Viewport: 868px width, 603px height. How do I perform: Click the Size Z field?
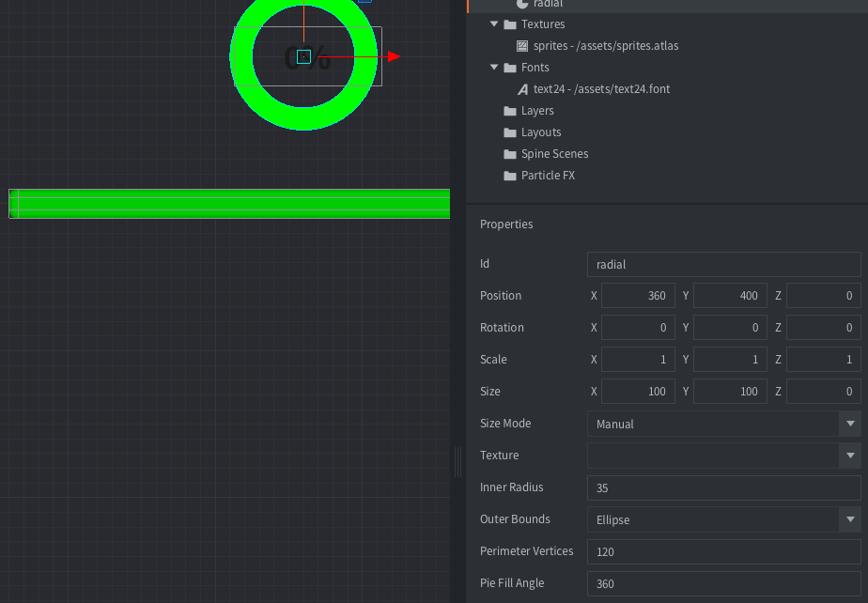coord(824,392)
